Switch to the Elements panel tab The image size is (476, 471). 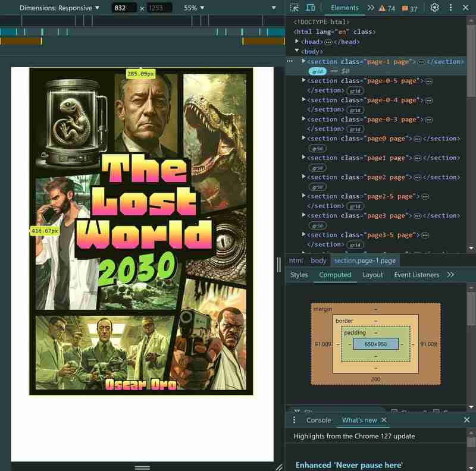pos(345,8)
